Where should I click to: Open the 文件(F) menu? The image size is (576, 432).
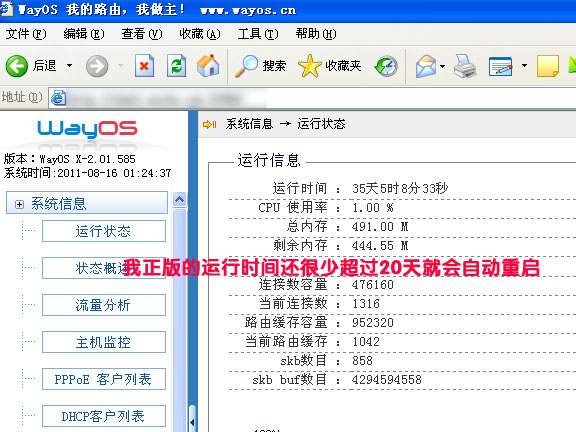pos(26,34)
